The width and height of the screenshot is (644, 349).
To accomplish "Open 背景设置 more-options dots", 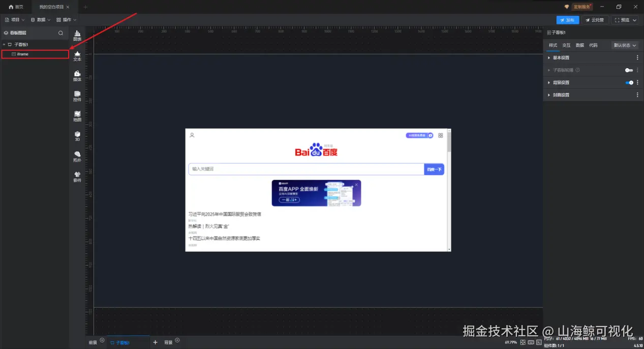I will click(637, 82).
